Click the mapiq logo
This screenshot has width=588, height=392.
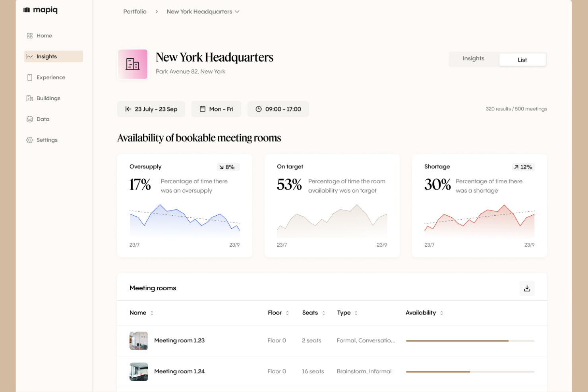pyautogui.click(x=41, y=10)
